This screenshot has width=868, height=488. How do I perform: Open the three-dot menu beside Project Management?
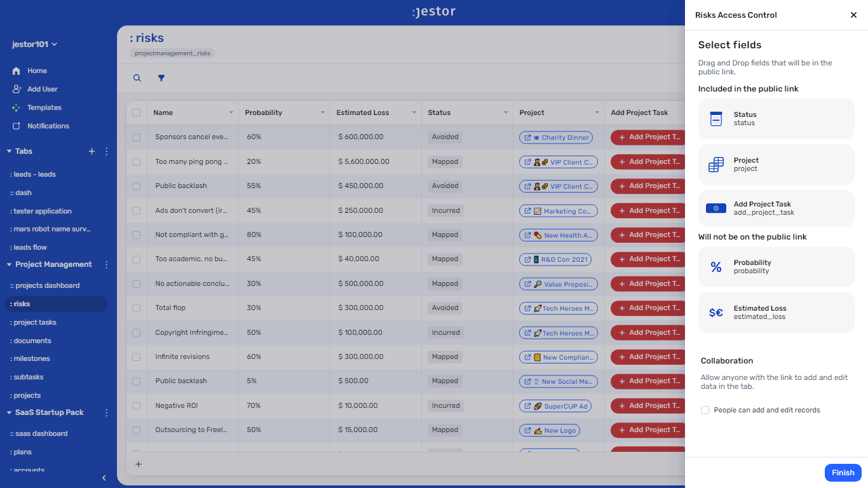point(107,264)
